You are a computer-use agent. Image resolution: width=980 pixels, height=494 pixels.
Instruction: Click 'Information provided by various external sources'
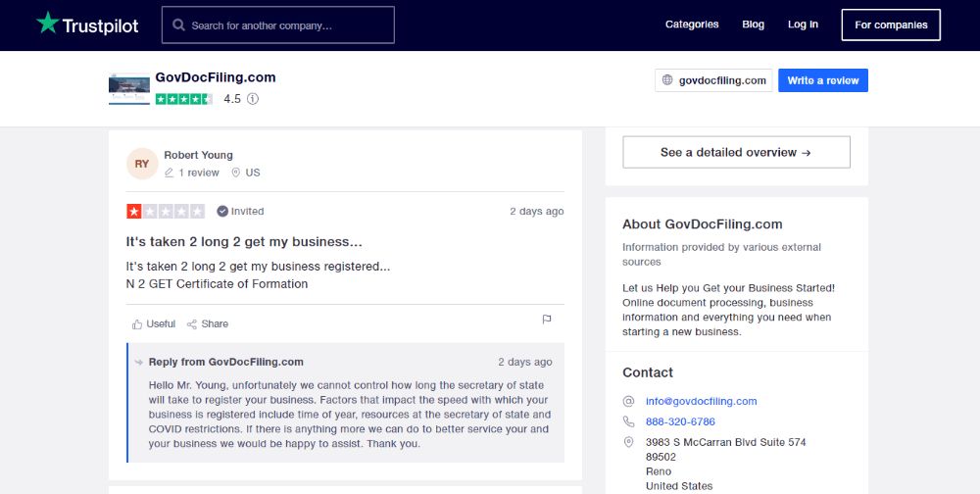(x=722, y=255)
